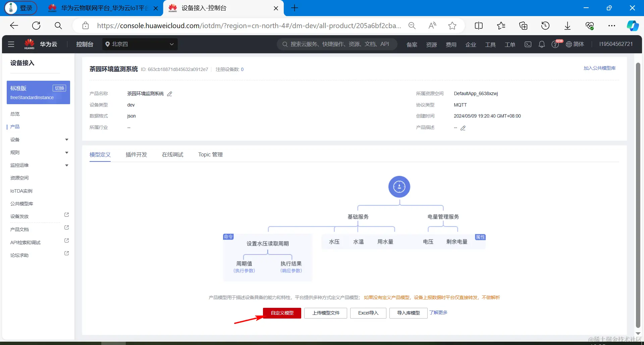Open 公共模型库 in sidebar
644x345 pixels.
(x=22, y=204)
